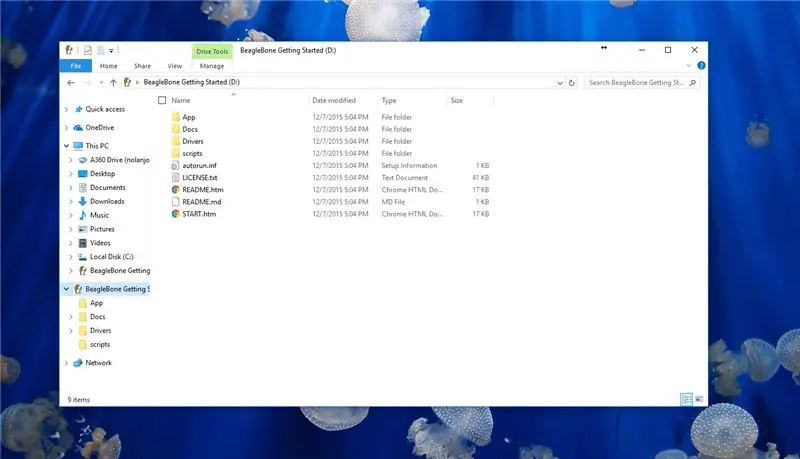The image size is (800, 459).
Task: Click the Forward navigation arrow
Action: pos(87,83)
